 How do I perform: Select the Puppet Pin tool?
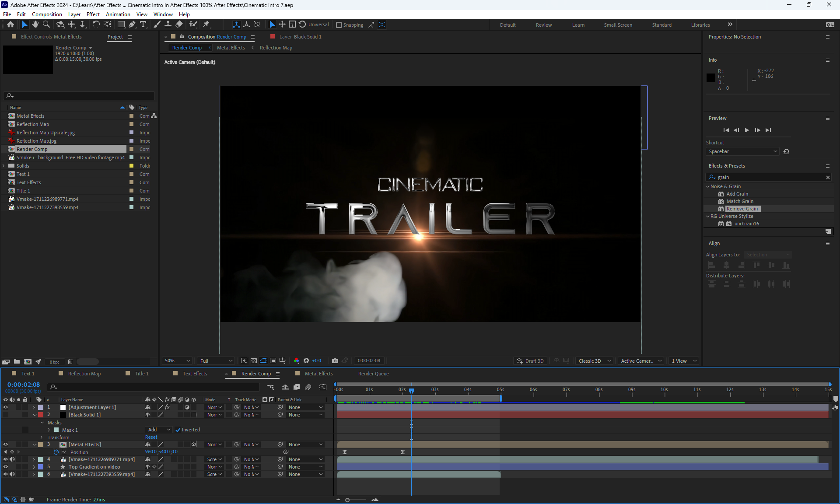(x=206, y=24)
